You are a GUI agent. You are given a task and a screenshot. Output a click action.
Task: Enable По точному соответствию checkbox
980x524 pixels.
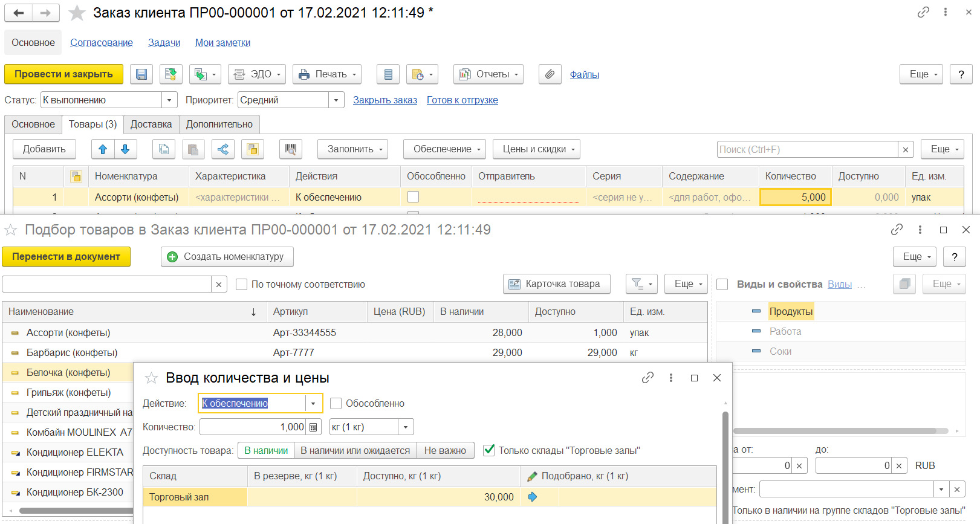coord(242,284)
